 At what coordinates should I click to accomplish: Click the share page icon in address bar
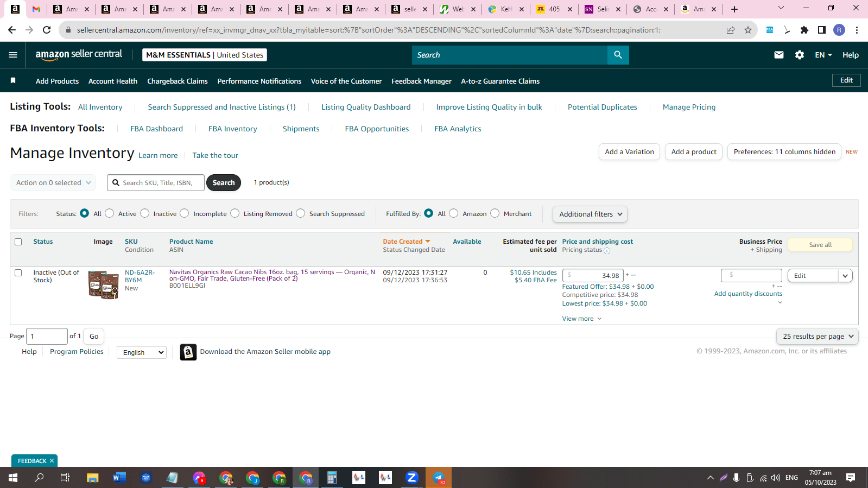pos(731,30)
